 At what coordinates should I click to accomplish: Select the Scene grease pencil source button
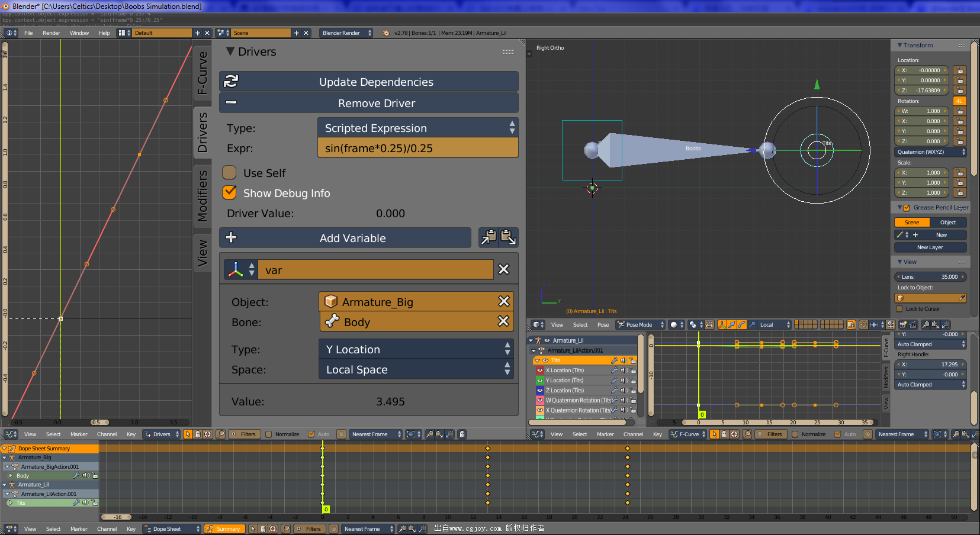[x=912, y=223]
